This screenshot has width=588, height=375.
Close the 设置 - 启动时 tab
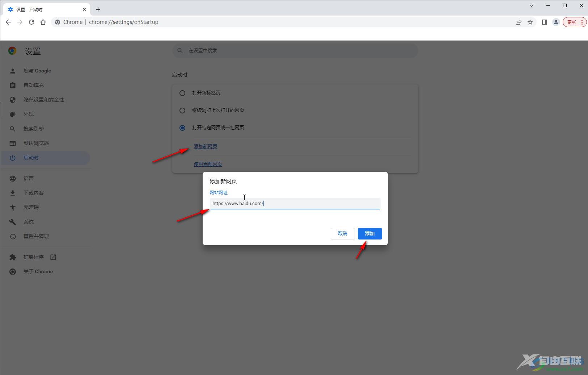pos(84,9)
